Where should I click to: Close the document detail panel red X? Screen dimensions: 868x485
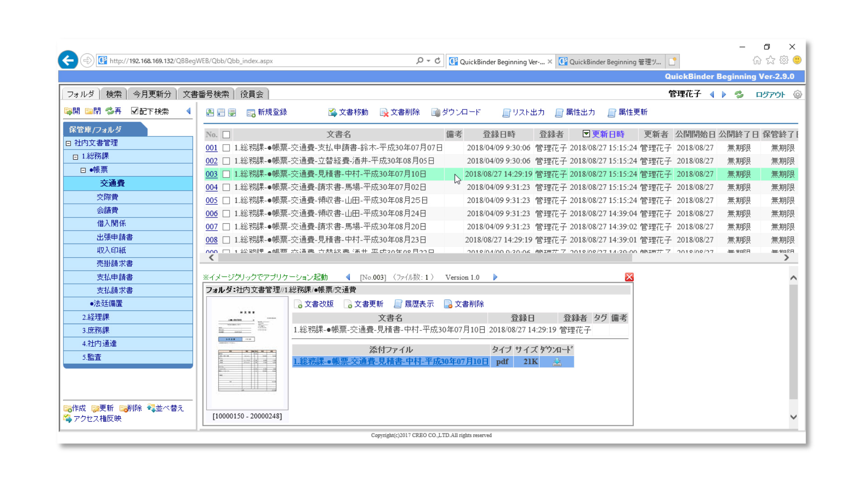tap(629, 277)
